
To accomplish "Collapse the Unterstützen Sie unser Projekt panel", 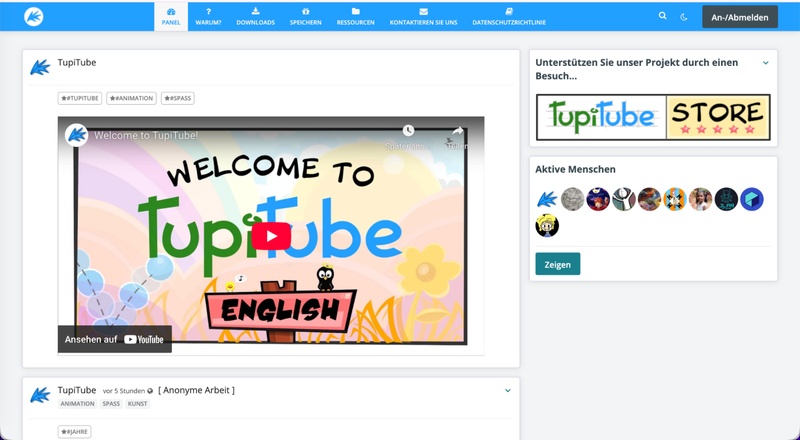I will [x=766, y=63].
